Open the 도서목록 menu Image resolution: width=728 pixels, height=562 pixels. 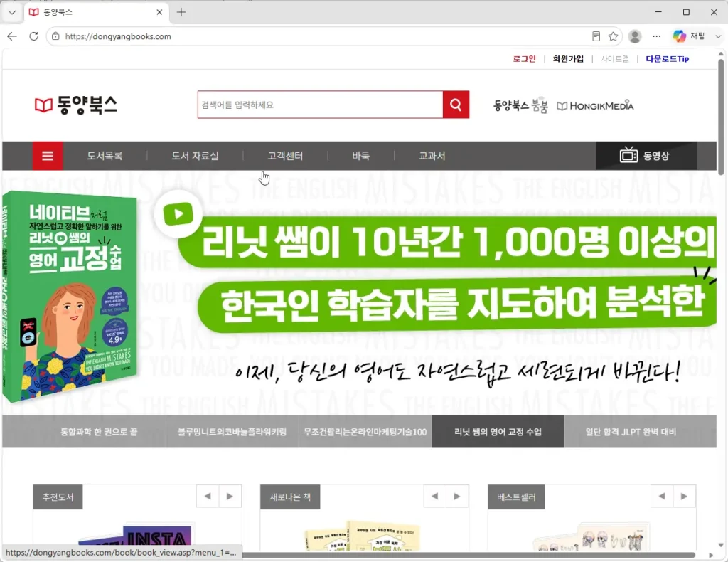(105, 156)
